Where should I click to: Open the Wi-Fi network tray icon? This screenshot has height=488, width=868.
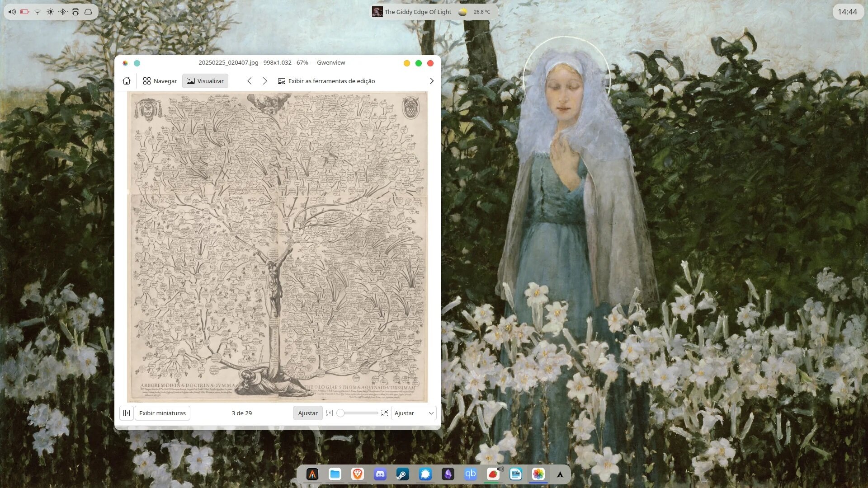tap(38, 12)
